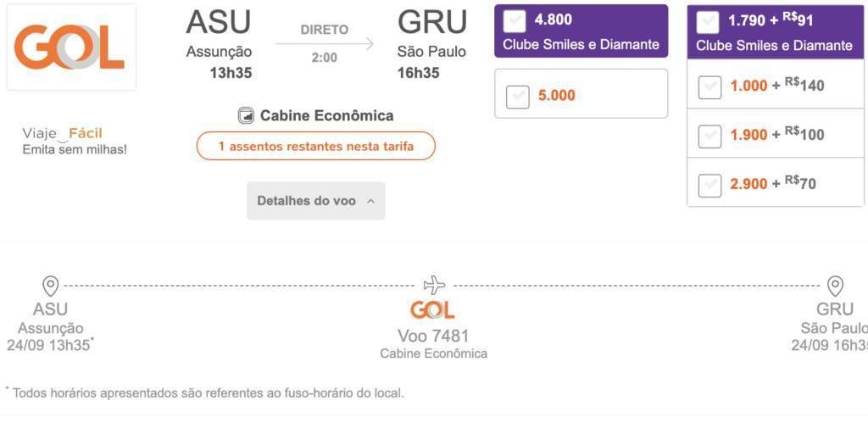Select the 5.000 miles fare checkbox
868x423 pixels.
(518, 97)
